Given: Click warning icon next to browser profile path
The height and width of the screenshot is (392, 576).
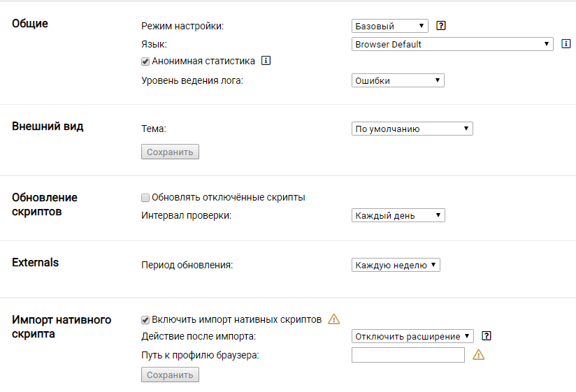Looking at the screenshot, I should point(478,355).
